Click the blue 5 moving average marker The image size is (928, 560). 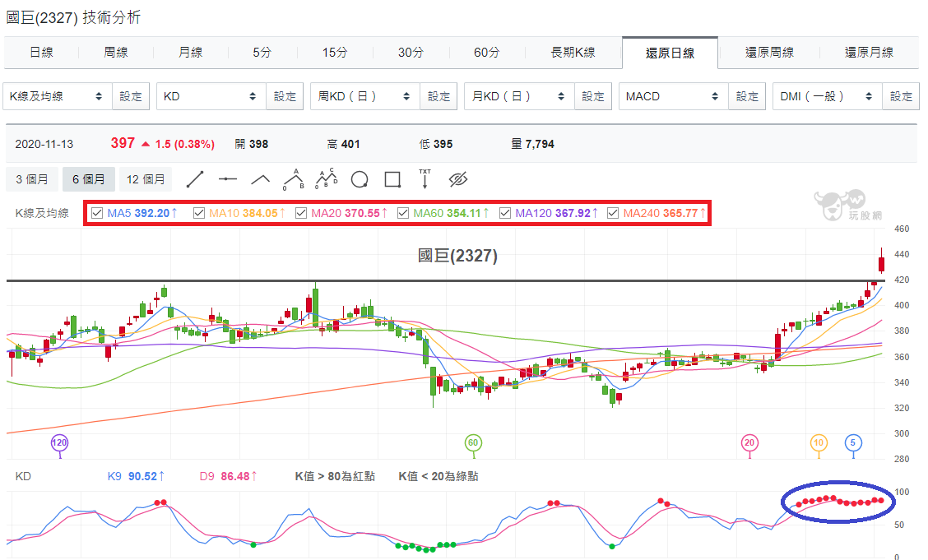coord(853,442)
